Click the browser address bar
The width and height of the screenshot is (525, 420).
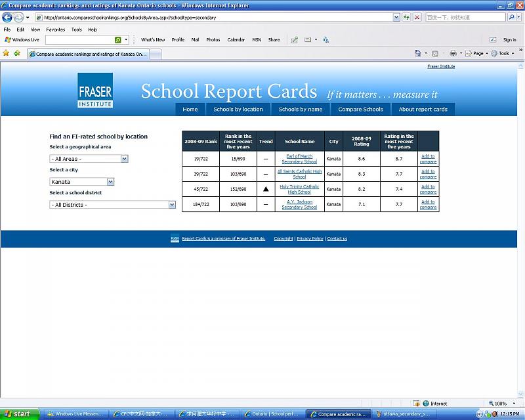point(217,18)
